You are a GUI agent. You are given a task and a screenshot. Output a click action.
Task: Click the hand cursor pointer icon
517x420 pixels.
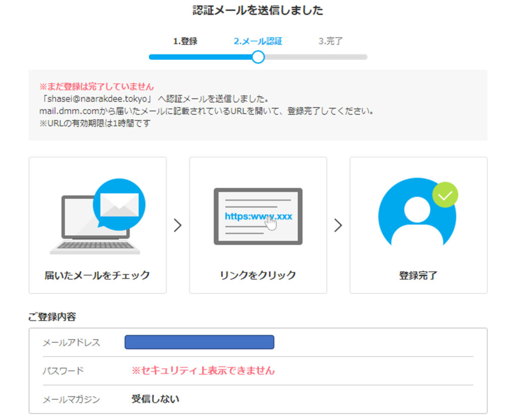271,223
